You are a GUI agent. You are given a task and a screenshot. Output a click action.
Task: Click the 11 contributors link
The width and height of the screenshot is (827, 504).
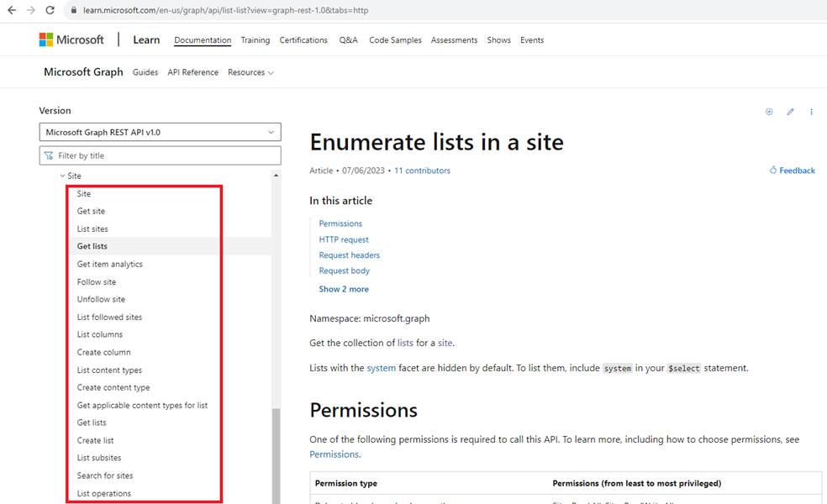point(423,171)
